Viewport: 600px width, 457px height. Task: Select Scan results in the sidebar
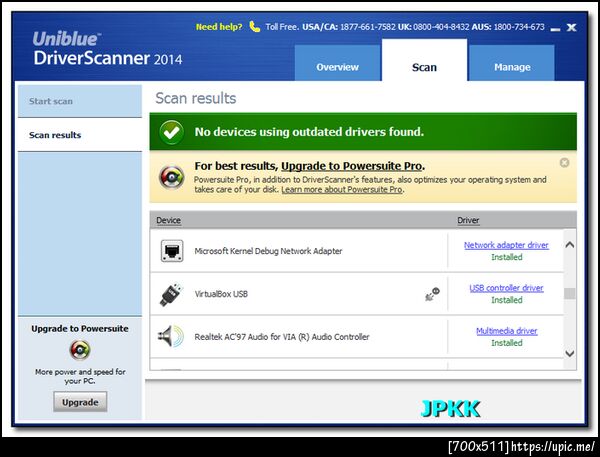[x=80, y=135]
